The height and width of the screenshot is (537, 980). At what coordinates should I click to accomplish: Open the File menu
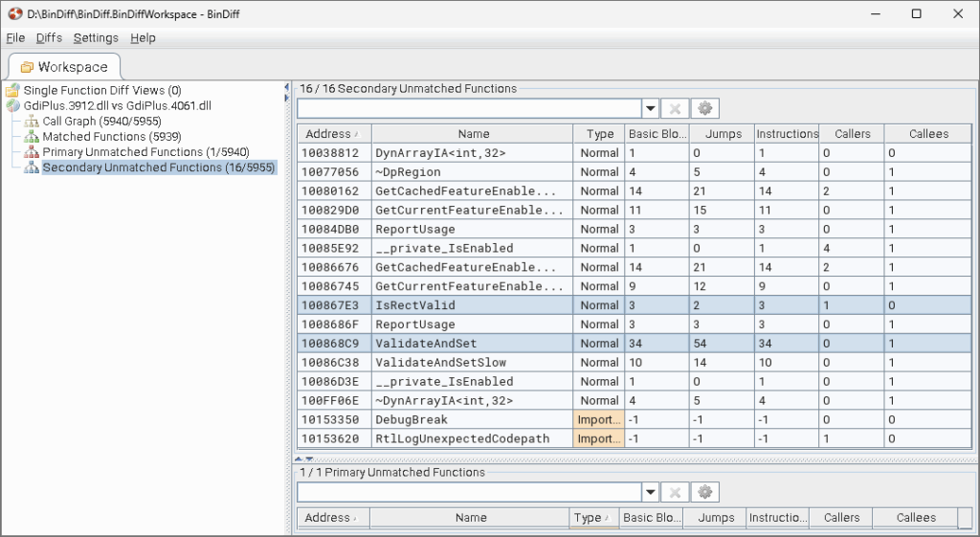[x=15, y=37]
